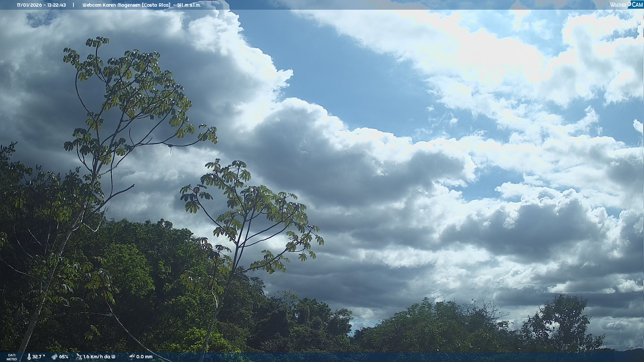This screenshot has height=362, width=644.
Task: Click the Webcam Karen Mogensen title
Action: tap(111, 5)
